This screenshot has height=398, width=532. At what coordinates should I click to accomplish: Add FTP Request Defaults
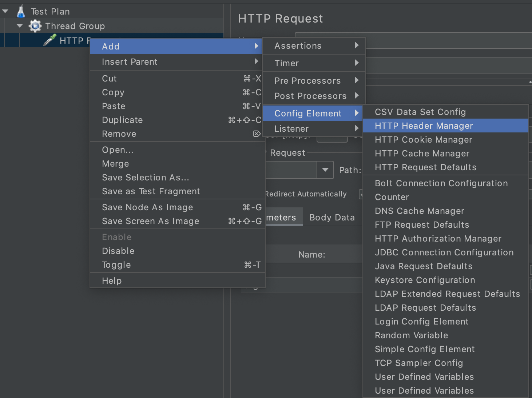pos(446,225)
